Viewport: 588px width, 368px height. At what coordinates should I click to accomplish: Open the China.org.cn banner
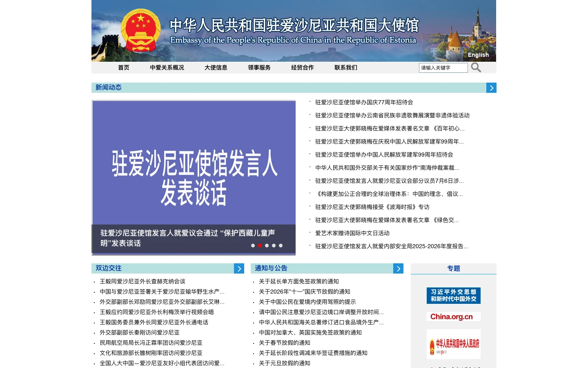tap(454, 317)
